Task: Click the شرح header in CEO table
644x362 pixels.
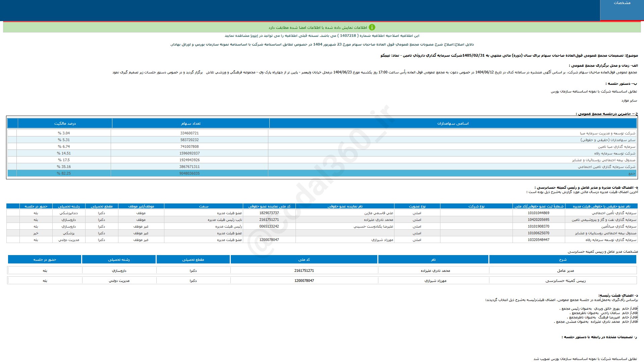Action: pos(562,260)
